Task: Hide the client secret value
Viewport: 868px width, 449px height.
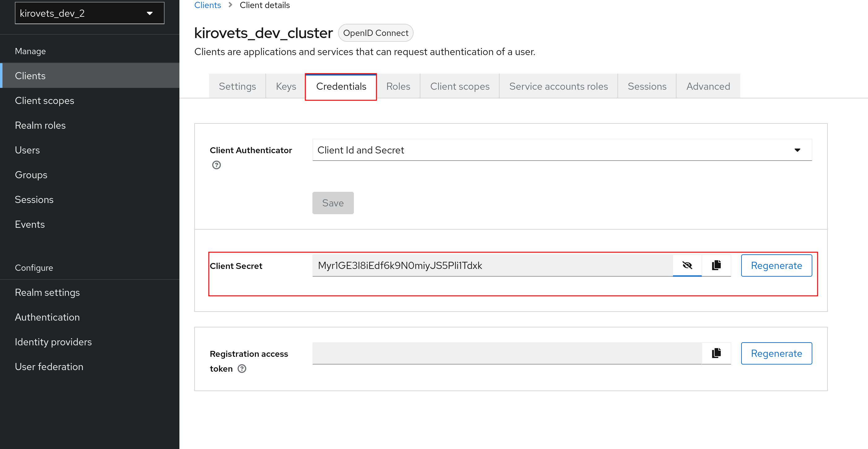Action: [687, 265]
